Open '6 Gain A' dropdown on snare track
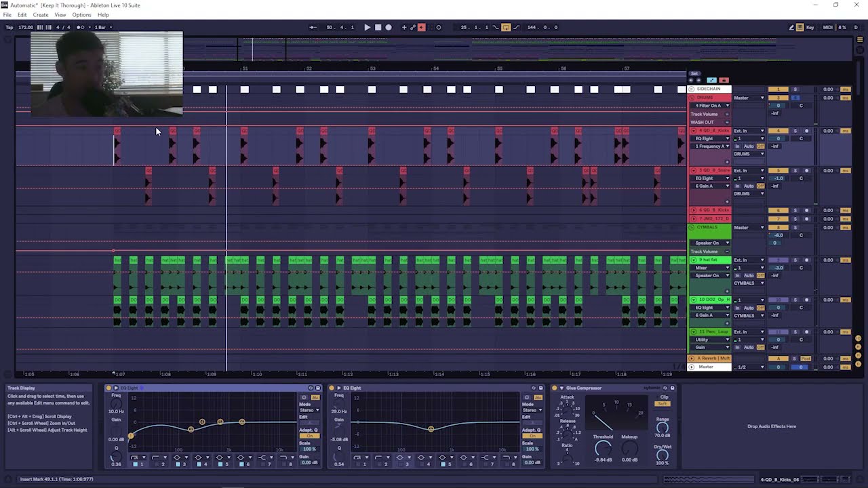The image size is (868, 488). (x=711, y=186)
